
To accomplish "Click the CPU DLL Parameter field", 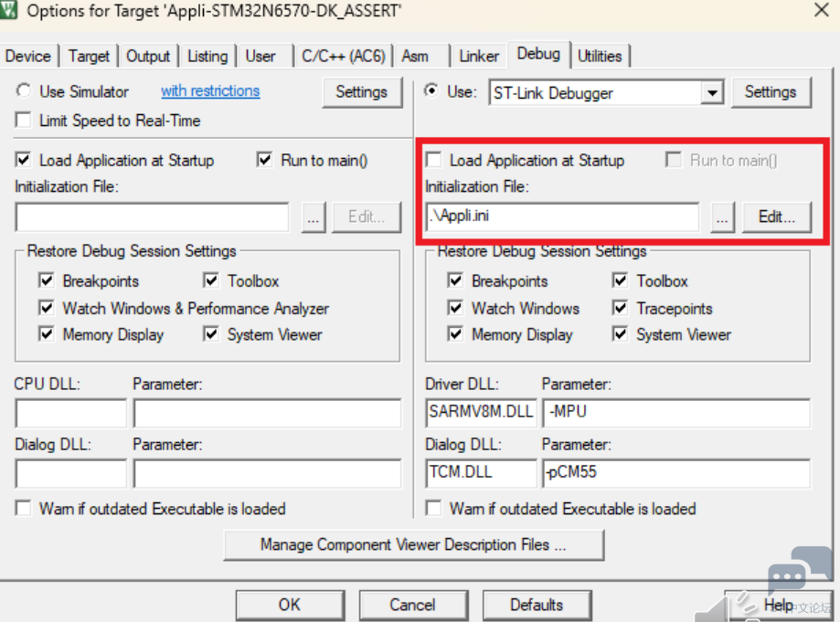I will (267, 413).
